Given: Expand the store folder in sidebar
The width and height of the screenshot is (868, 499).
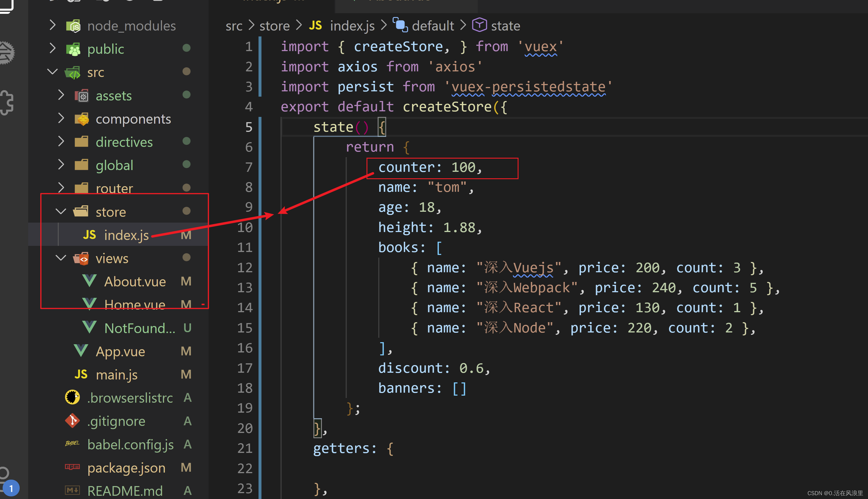Looking at the screenshot, I should [x=65, y=211].
